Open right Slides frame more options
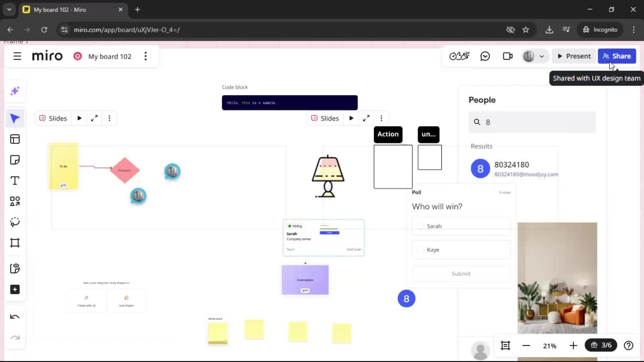The height and width of the screenshot is (362, 644). pos(381,118)
